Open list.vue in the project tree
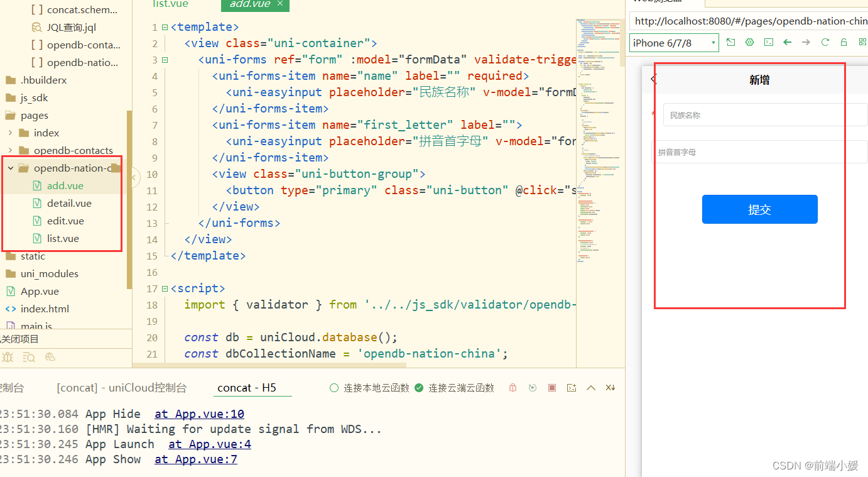 click(63, 238)
